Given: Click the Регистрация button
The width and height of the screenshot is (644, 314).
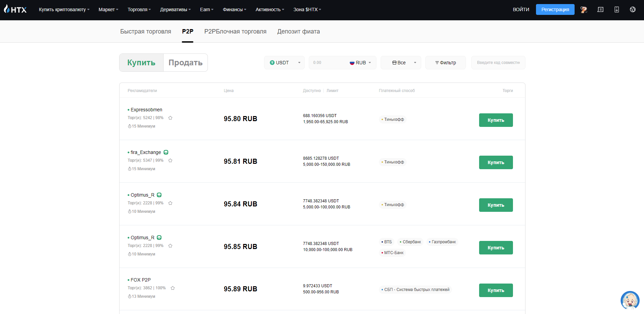Looking at the screenshot, I should pyautogui.click(x=555, y=9).
